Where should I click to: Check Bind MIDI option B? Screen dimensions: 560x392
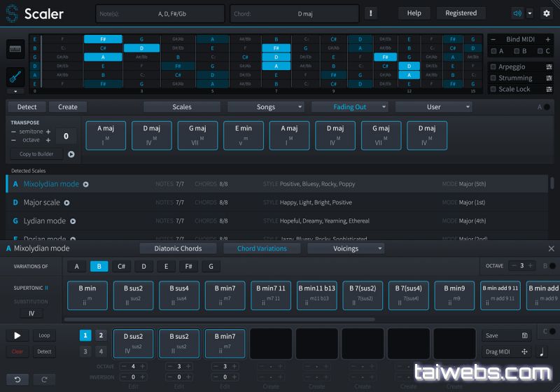(x=517, y=51)
